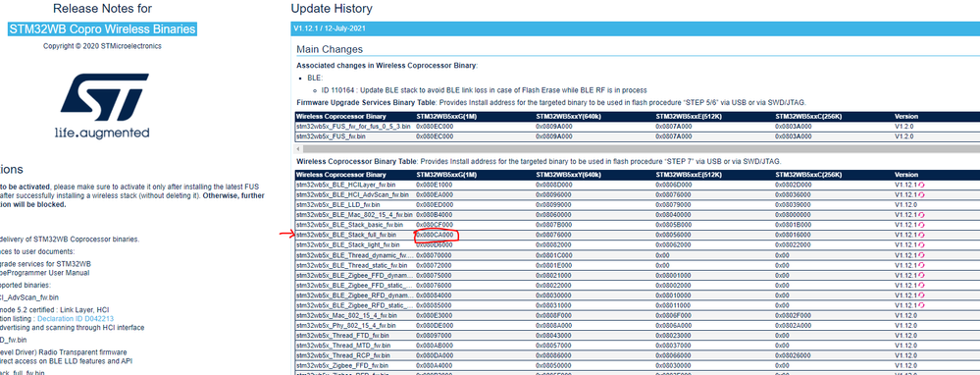Select stm32wb5x_Zigbee_FFD_fw.bin file name
980x375 pixels.
341,365
